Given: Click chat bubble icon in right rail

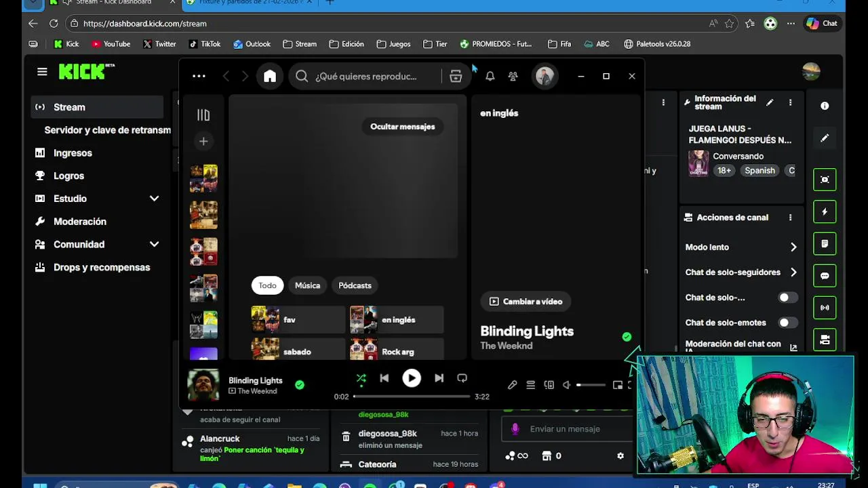Looking at the screenshot, I should tap(825, 276).
